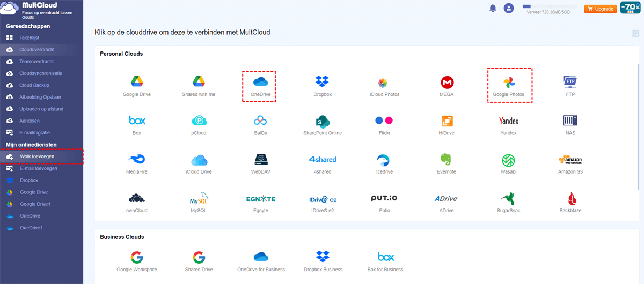Screen dimensions: 644x284
Task: Pick the Egnyte cloud service
Action: coord(260,199)
